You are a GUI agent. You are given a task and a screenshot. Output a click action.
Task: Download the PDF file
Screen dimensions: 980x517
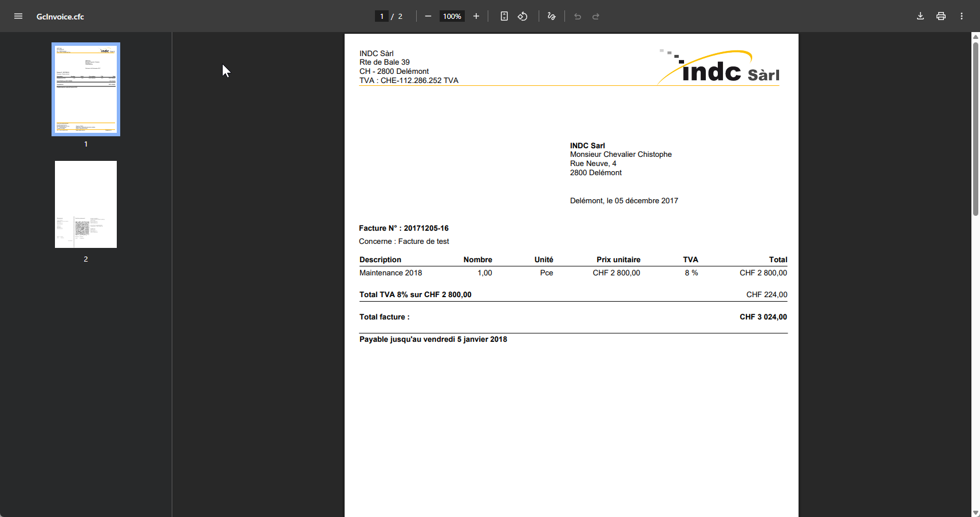[920, 16]
